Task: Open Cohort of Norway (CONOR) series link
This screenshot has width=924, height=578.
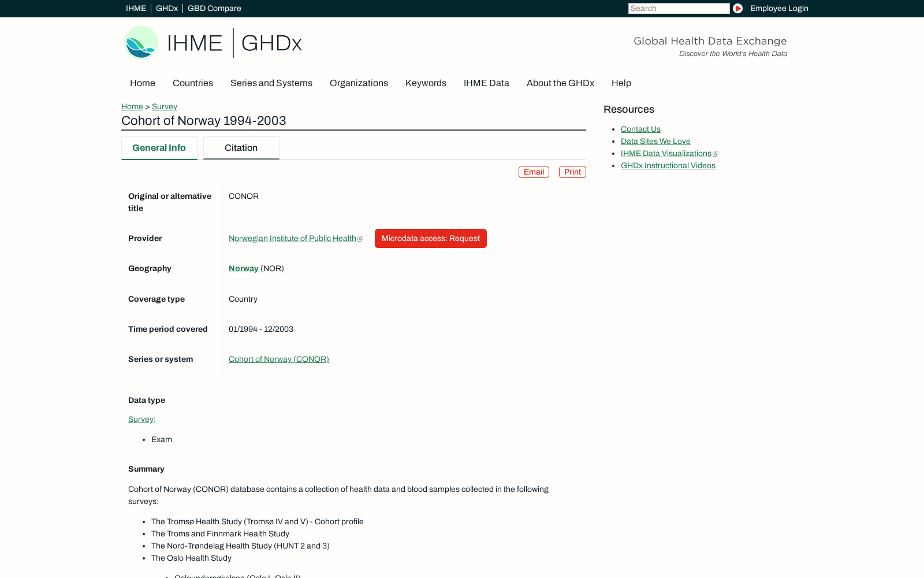Action: pos(279,359)
